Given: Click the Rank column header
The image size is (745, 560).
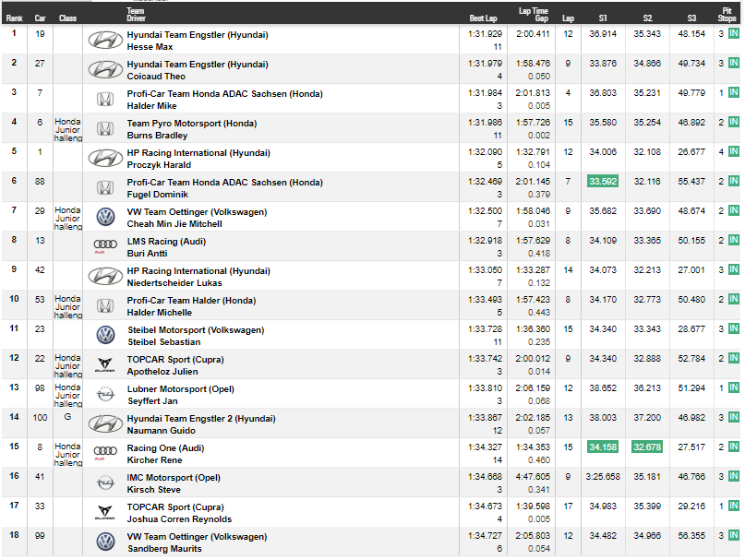Looking at the screenshot, I should pos(14,18).
